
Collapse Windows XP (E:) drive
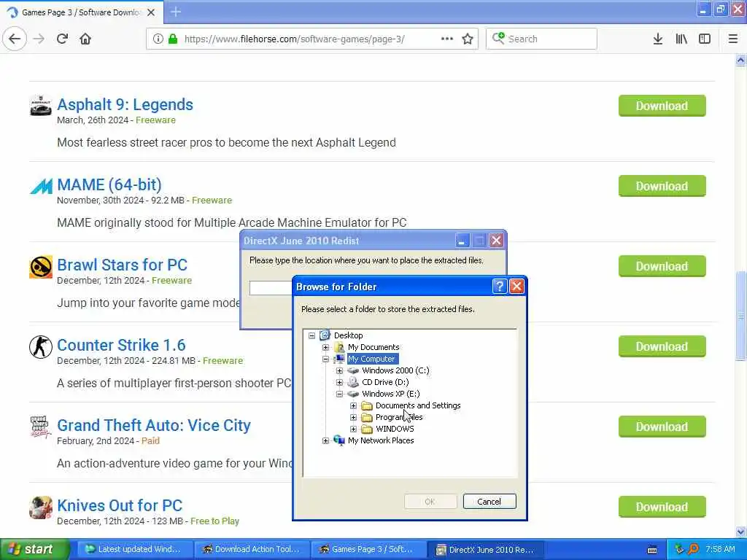[x=340, y=394]
